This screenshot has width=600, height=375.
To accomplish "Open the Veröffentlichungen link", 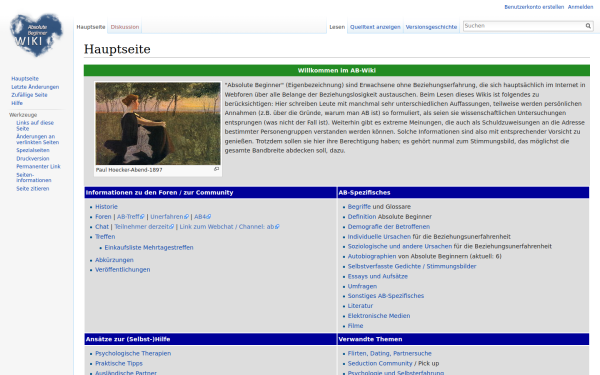I will [122, 269].
